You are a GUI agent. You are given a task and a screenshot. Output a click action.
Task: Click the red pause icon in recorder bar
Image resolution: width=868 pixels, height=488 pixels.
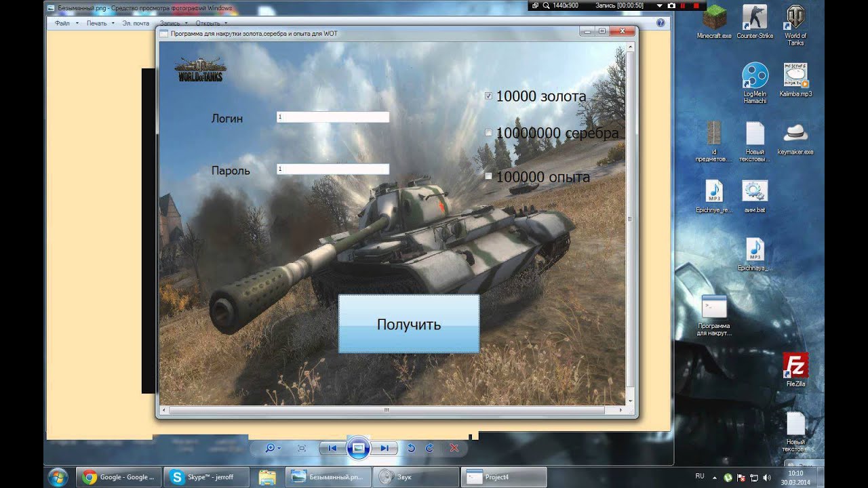[x=684, y=5]
